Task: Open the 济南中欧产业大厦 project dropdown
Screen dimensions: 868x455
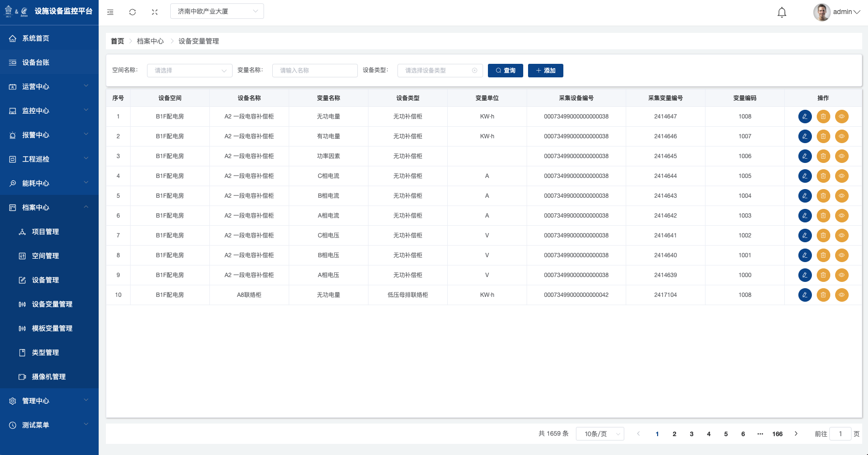Action: (217, 11)
